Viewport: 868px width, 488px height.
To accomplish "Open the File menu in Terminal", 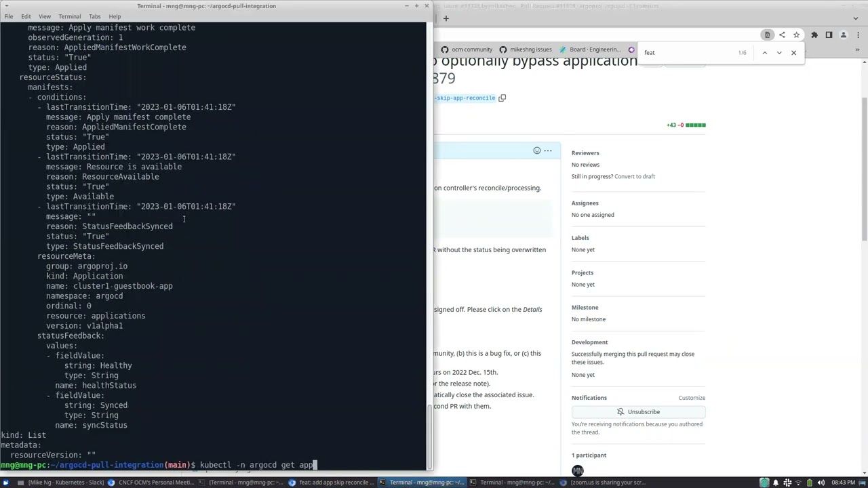I will coord(9,16).
